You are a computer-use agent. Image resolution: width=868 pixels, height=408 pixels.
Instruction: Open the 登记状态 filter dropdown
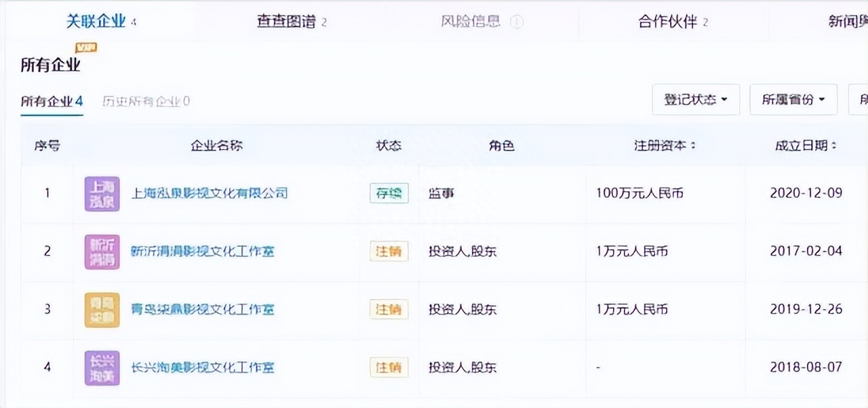pos(695,100)
